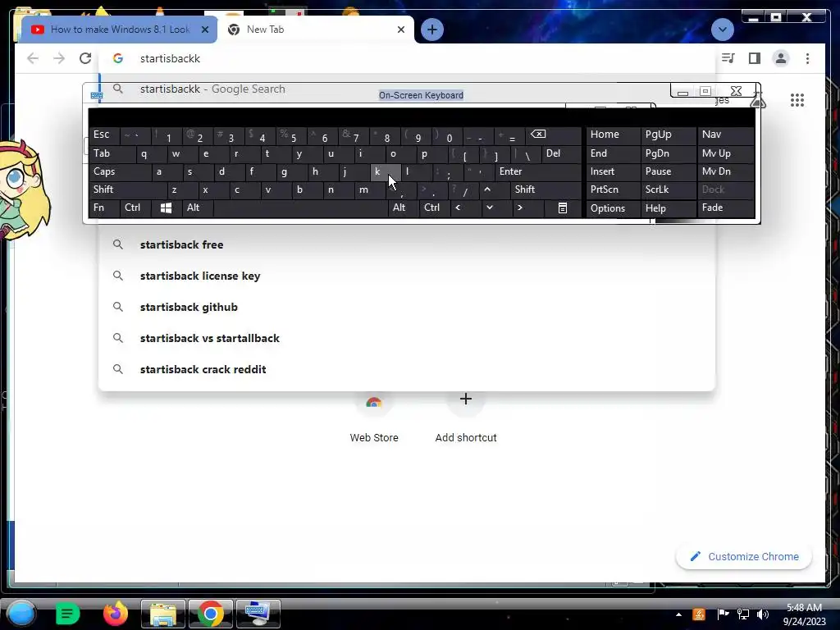840x630 pixels.
Task: Click Help key on on-screen keyboard
Action: pos(669,208)
